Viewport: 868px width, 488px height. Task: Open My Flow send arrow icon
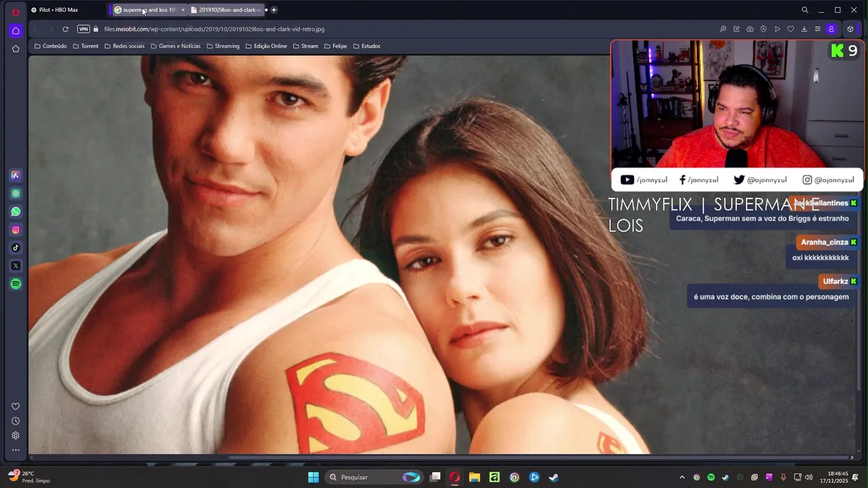(x=777, y=29)
